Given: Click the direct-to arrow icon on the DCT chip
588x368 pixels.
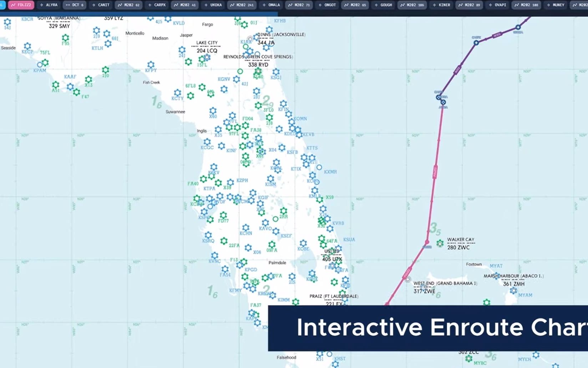Looking at the screenshot, I should point(68,5).
